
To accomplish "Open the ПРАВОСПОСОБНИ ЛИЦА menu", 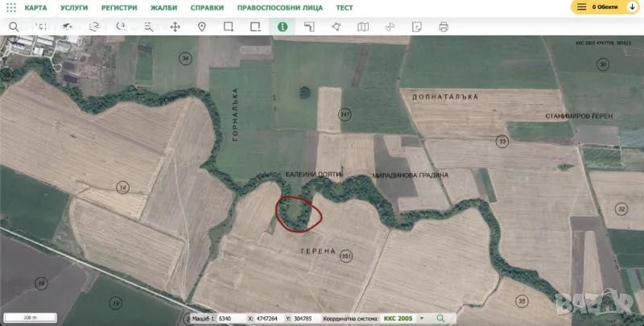I will point(279,8).
